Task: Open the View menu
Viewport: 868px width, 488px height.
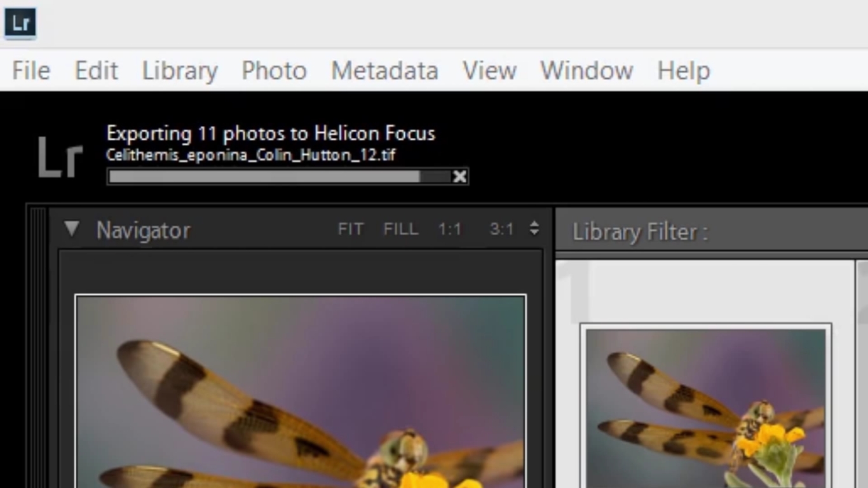Action: pos(489,71)
